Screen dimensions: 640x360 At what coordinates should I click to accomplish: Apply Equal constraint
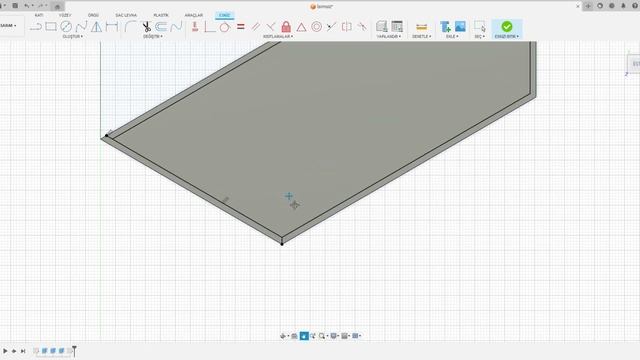coord(241,27)
